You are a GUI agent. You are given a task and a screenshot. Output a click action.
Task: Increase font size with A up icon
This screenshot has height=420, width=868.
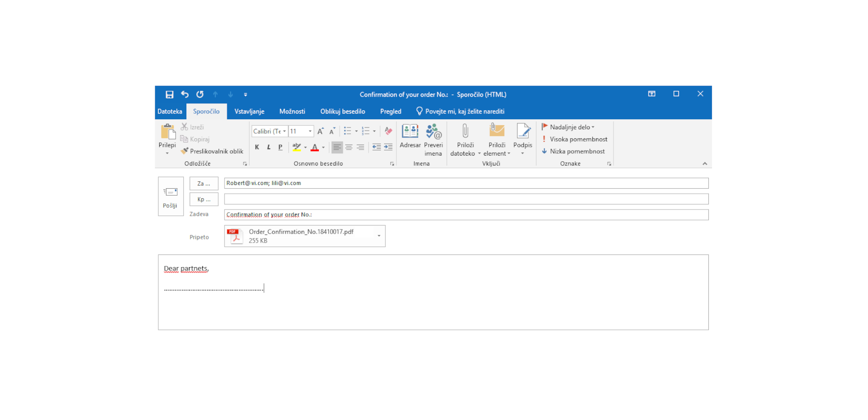321,131
